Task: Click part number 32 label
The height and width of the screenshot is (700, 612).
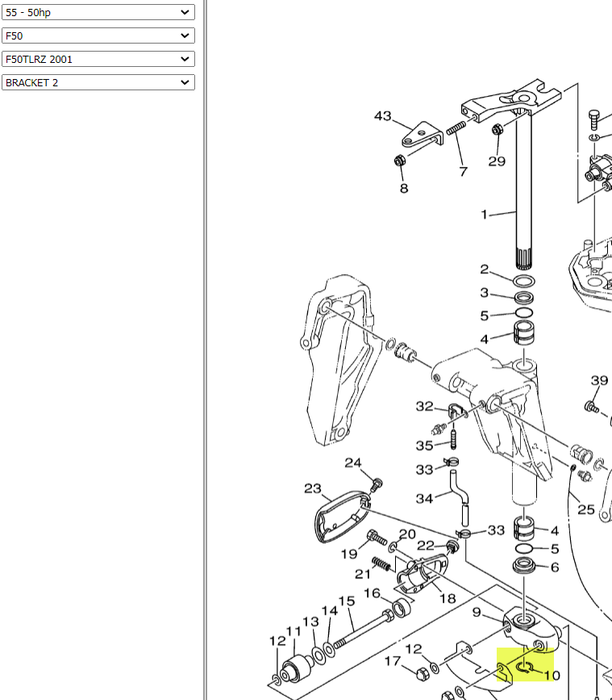Action: pos(424,406)
